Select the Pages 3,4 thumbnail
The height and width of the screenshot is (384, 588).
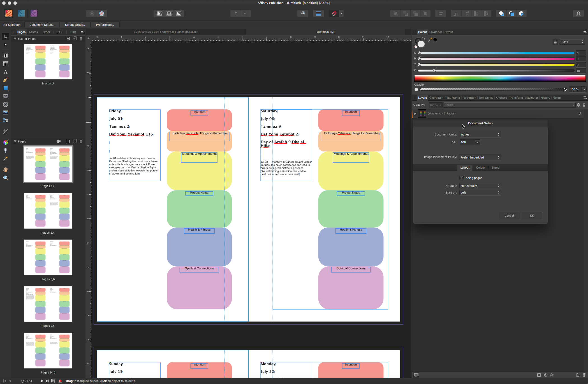(x=48, y=211)
